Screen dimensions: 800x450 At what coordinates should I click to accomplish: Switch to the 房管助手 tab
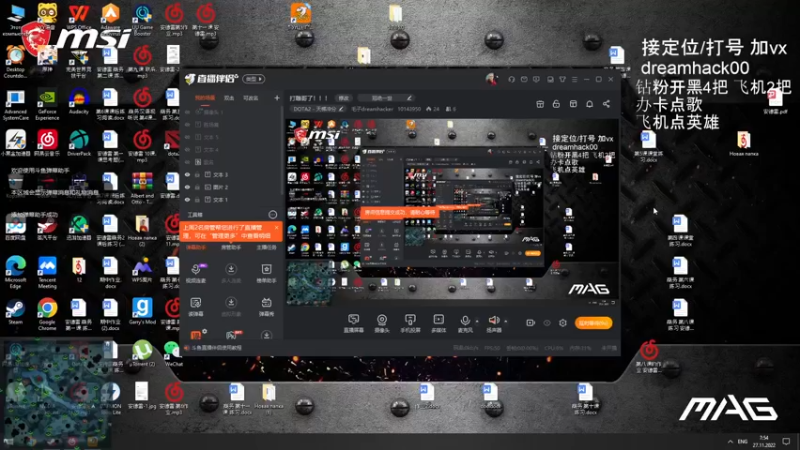(231, 247)
